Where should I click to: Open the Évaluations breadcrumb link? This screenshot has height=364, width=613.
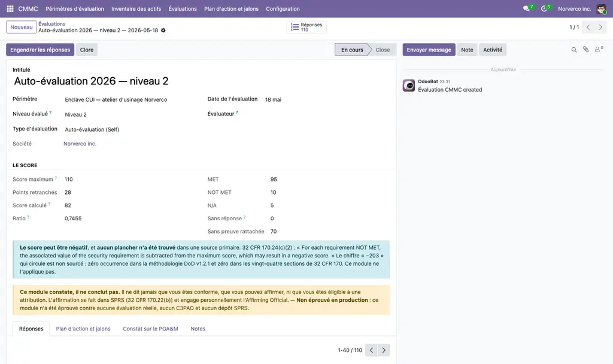click(x=51, y=24)
